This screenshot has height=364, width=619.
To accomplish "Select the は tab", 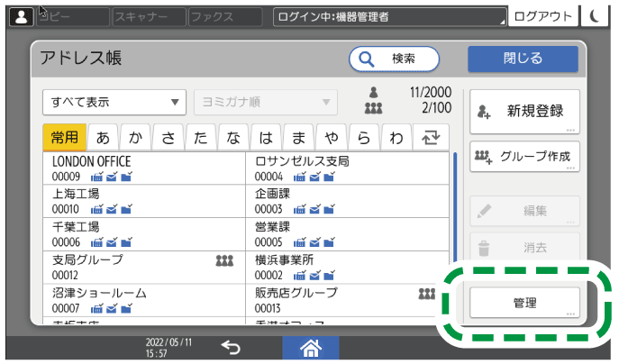I will click(266, 137).
